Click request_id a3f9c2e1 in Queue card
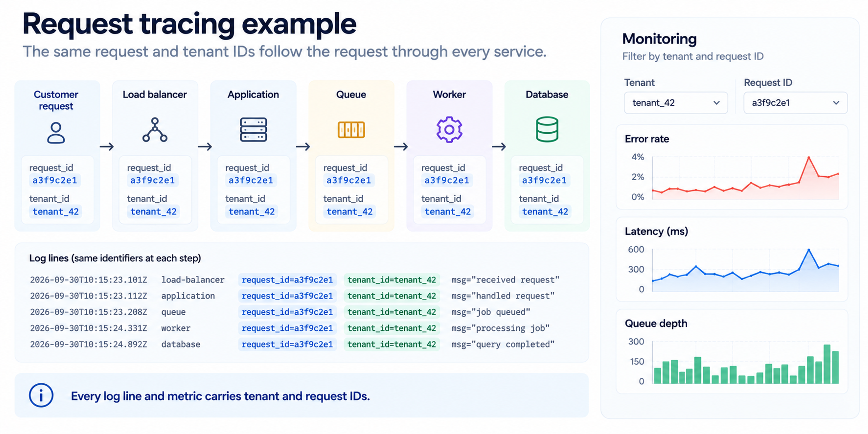868x434 pixels. pyautogui.click(x=349, y=180)
